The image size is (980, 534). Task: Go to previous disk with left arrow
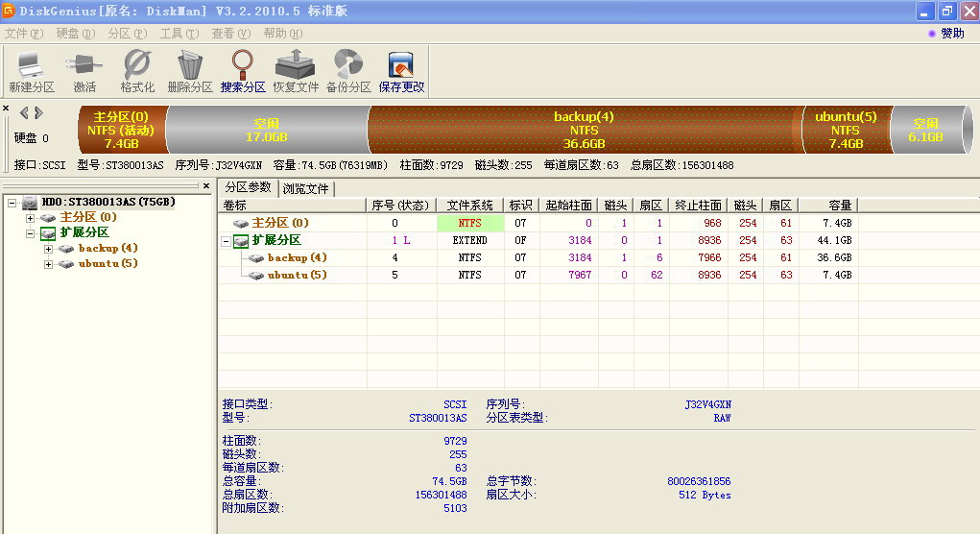[x=24, y=112]
